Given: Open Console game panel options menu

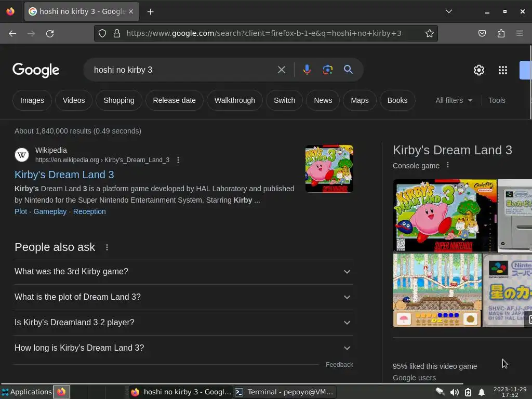Looking at the screenshot, I should pos(448,165).
